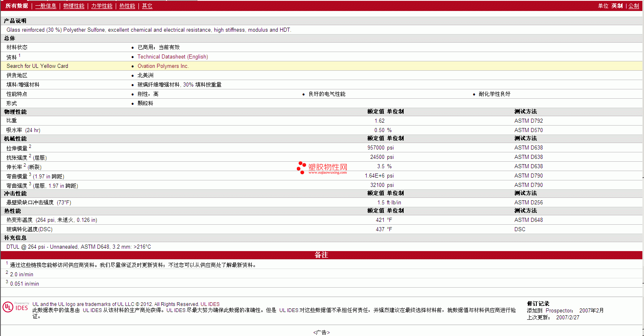Switch units to 公制
Screen dimensions: 644x336
[x=634, y=6]
